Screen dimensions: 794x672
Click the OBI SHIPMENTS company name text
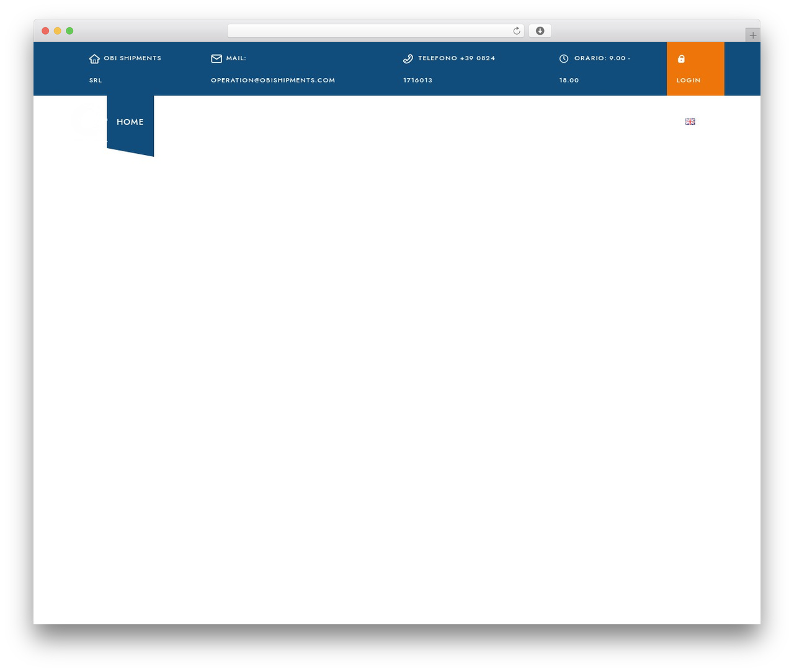(132, 58)
